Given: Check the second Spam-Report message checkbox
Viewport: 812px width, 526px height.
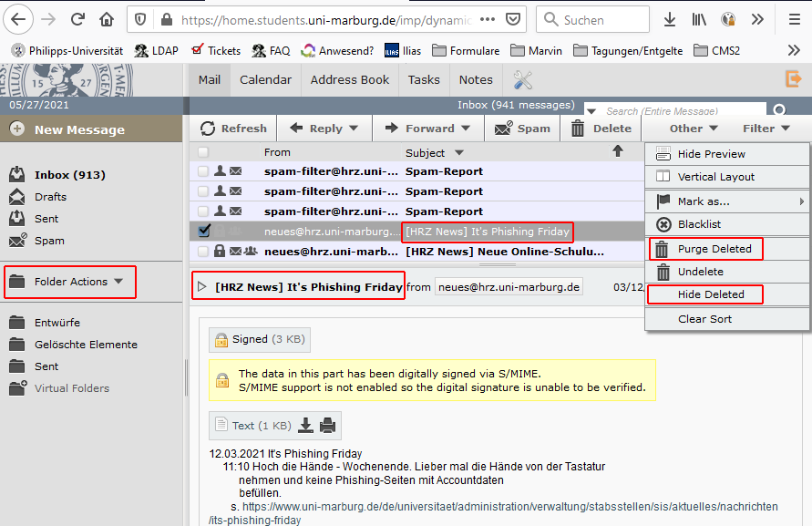Looking at the screenshot, I should click(203, 191).
